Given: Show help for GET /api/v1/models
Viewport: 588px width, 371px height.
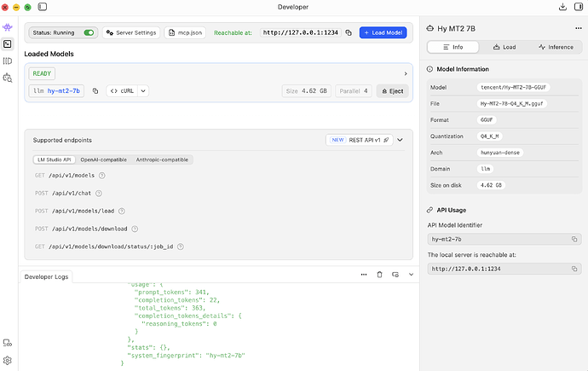Looking at the screenshot, I should point(102,176).
